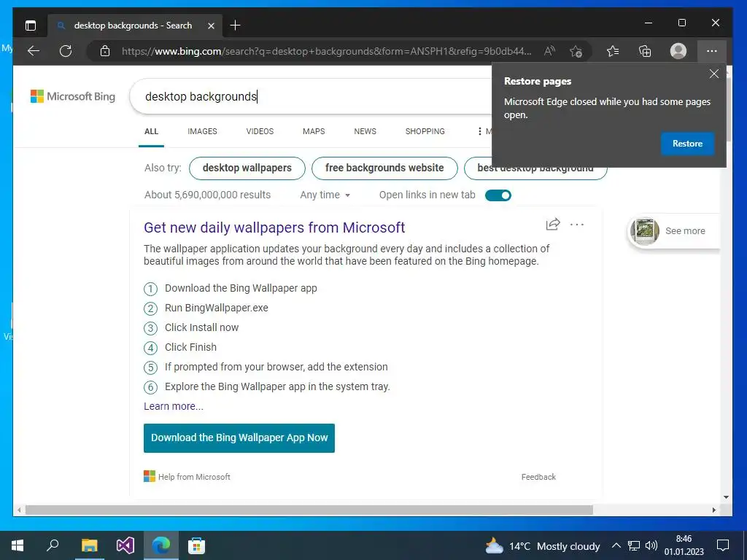Viewport: 747px width, 560px height.
Task: Select the ALL search tab
Action: coord(151,131)
